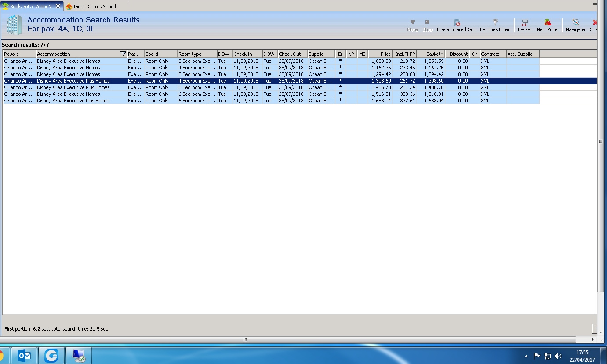
Task: Click the Nett Price percent icon
Action: pos(547,22)
